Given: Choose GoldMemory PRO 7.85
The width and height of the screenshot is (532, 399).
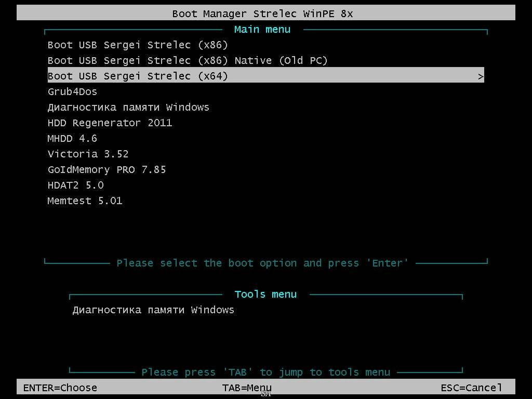Looking at the screenshot, I should click(x=107, y=170).
